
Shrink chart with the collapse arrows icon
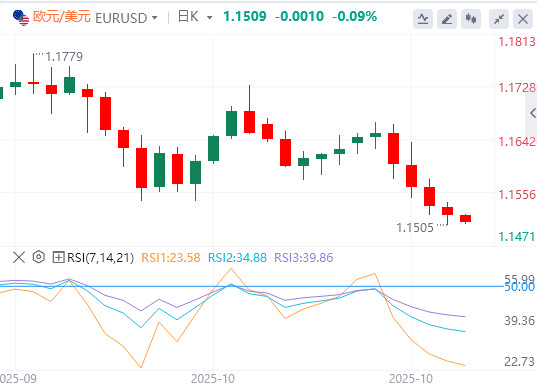pyautogui.click(x=499, y=19)
